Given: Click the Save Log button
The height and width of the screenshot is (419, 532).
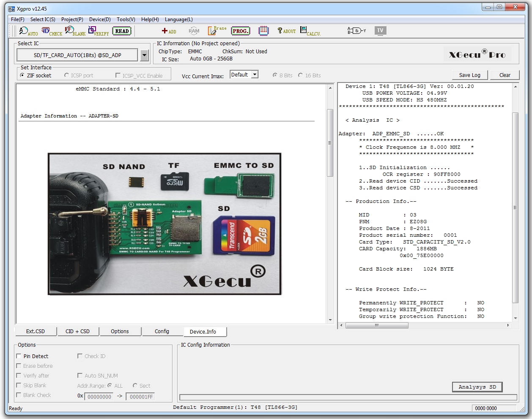Looking at the screenshot, I should pyautogui.click(x=470, y=75).
